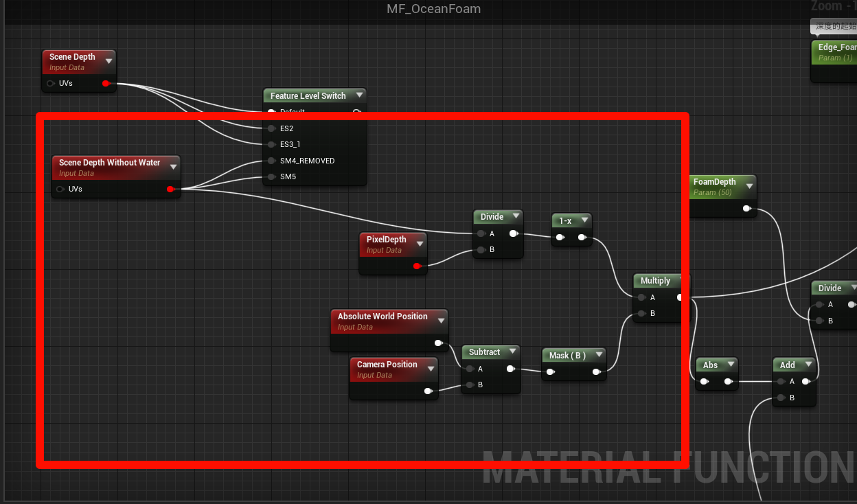Click the UVs input pin on Scene Depth Without Water
The width and height of the screenshot is (857, 504).
[x=60, y=189]
